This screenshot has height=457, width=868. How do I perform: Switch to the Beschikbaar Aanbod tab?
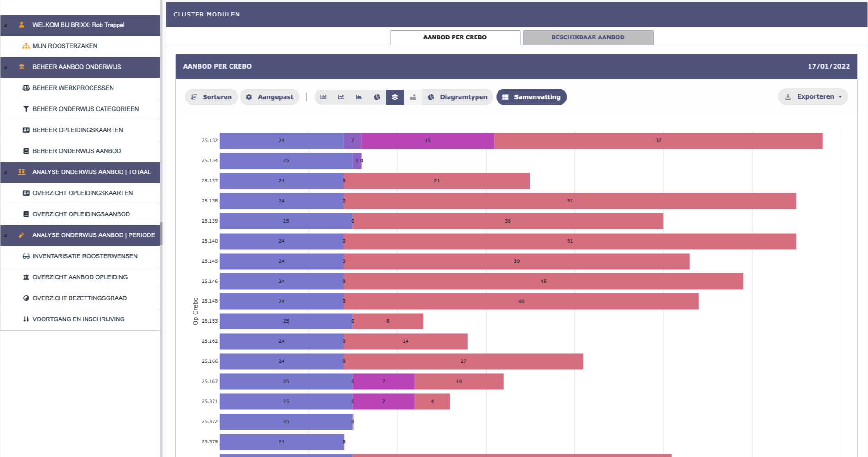[588, 37]
